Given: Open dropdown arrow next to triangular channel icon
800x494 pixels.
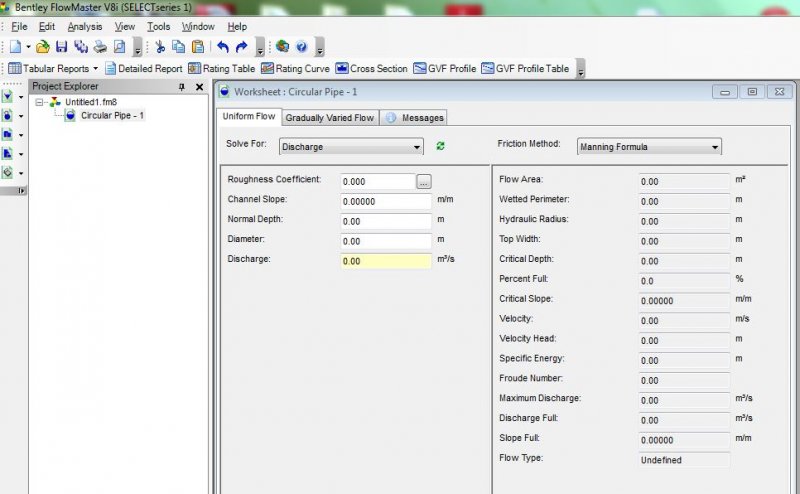Looking at the screenshot, I should [21, 97].
